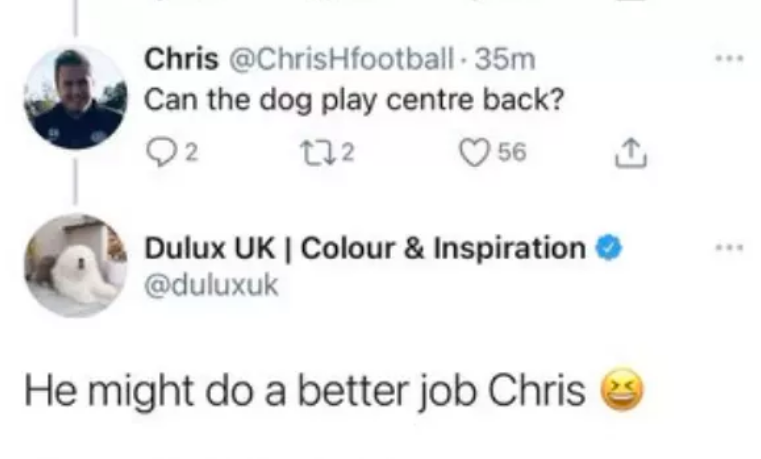
Task: Click the display name Chris
Action: pos(182,60)
